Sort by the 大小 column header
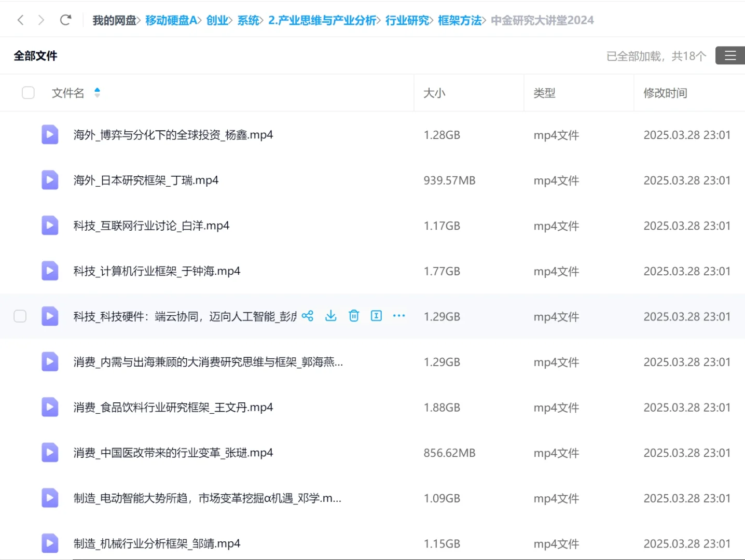 pos(434,93)
